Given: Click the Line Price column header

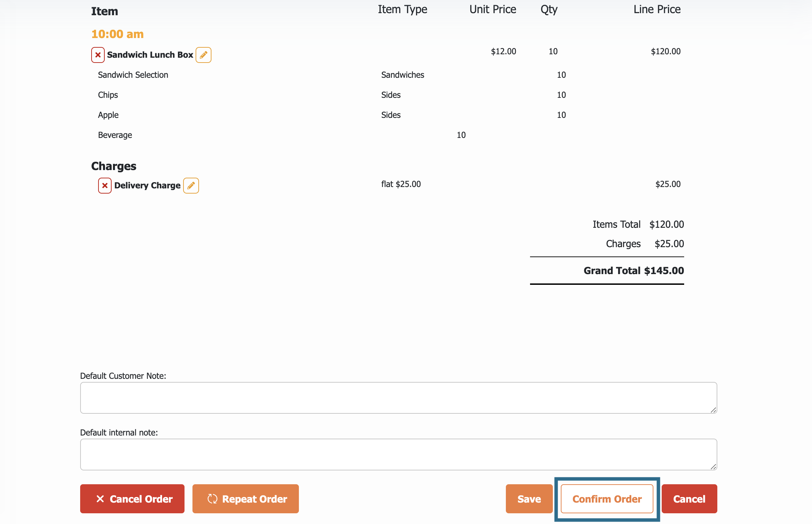Looking at the screenshot, I should pyautogui.click(x=657, y=9).
